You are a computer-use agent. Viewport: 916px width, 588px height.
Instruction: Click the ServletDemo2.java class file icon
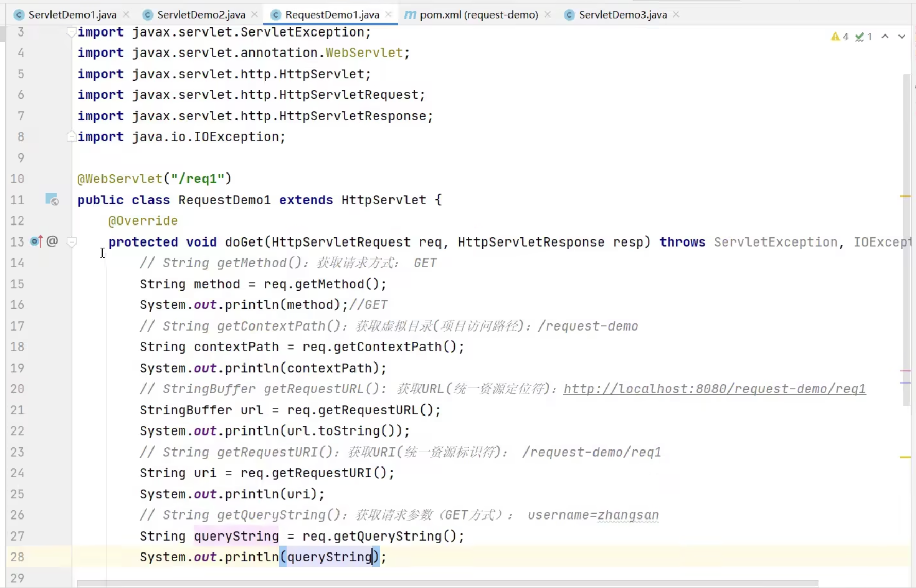(148, 15)
